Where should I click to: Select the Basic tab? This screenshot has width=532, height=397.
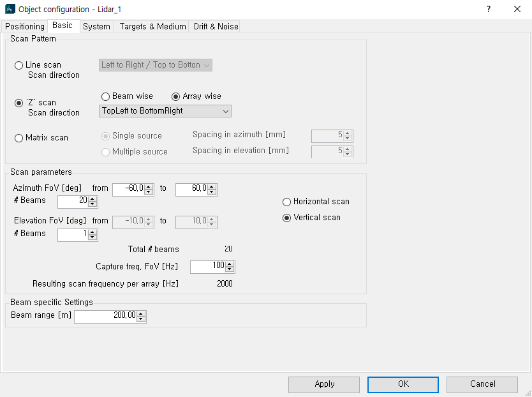pyautogui.click(x=63, y=26)
